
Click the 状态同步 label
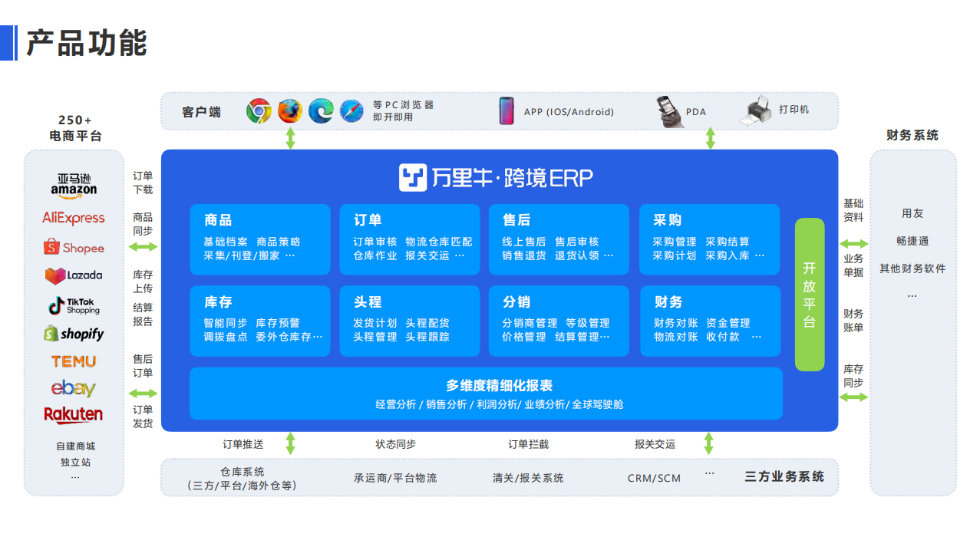(396, 444)
